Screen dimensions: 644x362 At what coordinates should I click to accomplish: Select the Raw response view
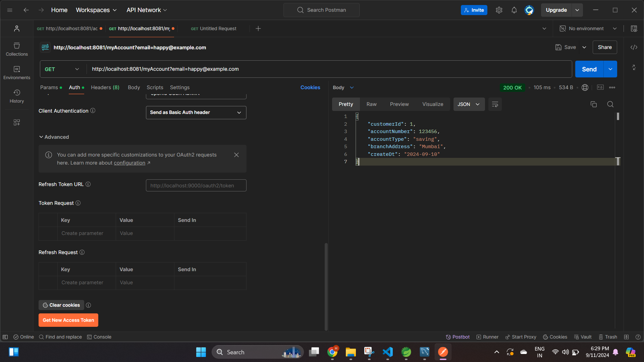[x=372, y=104]
